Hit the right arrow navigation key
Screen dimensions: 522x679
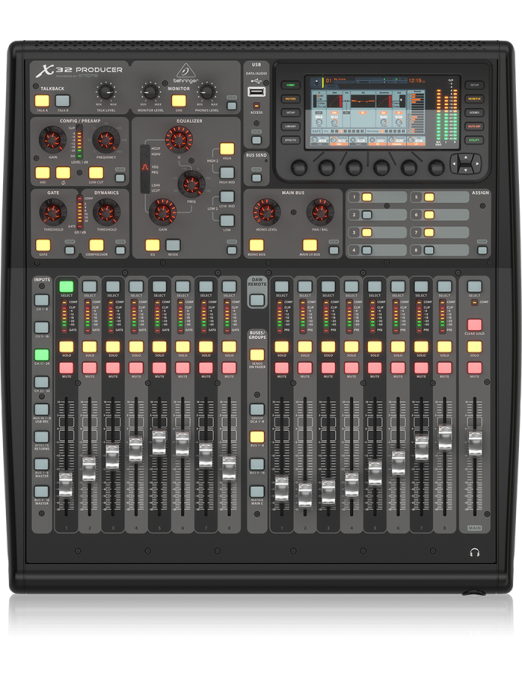(477, 164)
